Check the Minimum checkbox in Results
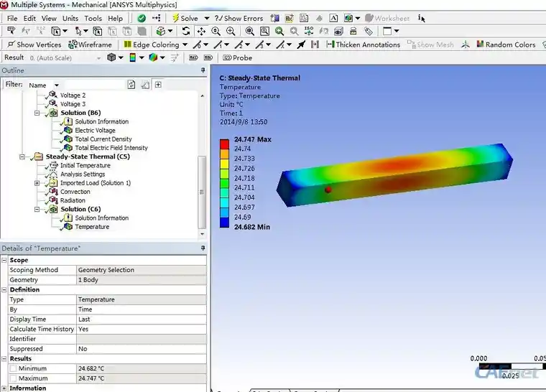 (13, 368)
